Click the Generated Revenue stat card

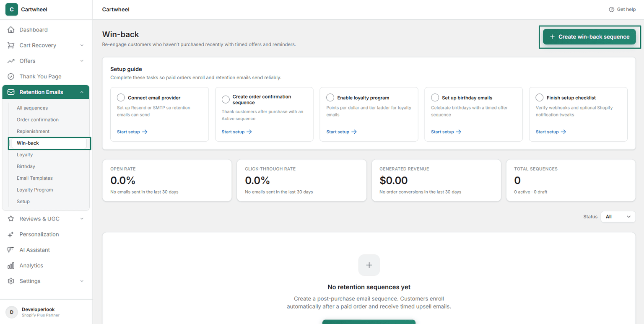click(436, 180)
